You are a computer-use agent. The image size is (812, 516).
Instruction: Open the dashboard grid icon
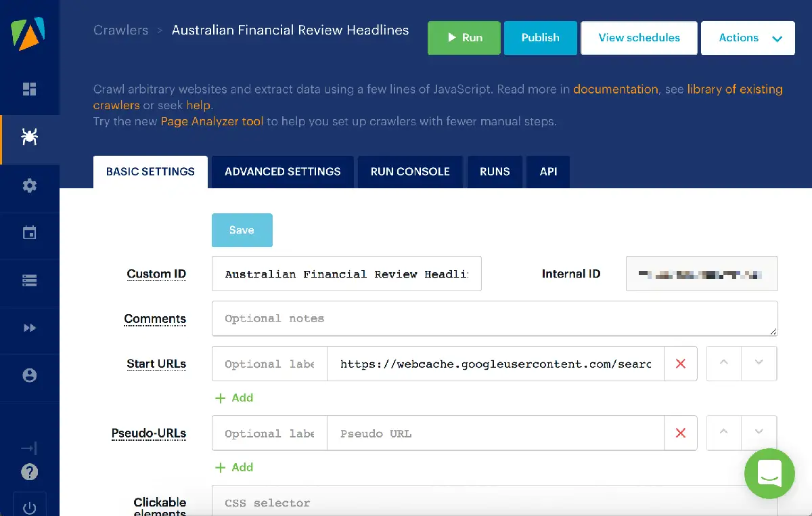(x=29, y=89)
